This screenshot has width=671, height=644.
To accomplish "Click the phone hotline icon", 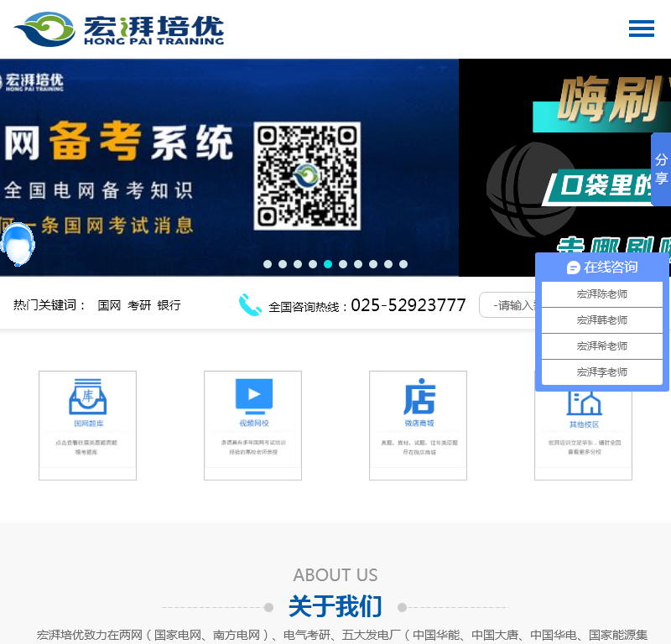I will coord(250,304).
